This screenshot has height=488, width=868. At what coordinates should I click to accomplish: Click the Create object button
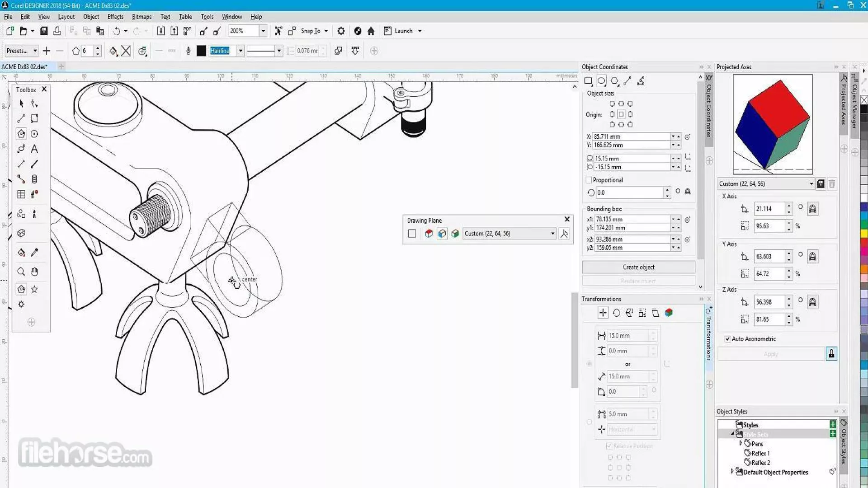pyautogui.click(x=638, y=267)
